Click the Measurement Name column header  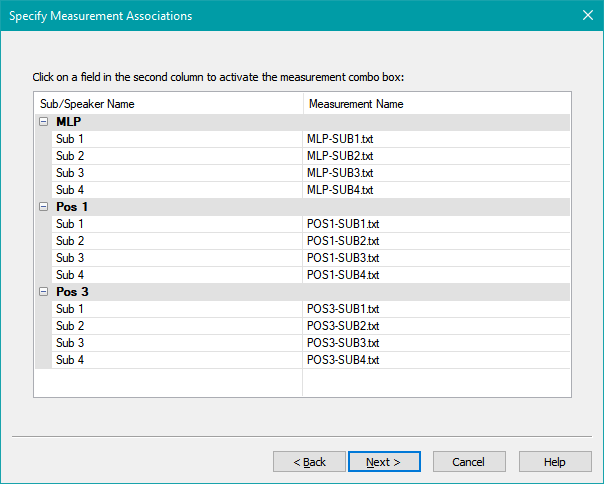pos(437,104)
